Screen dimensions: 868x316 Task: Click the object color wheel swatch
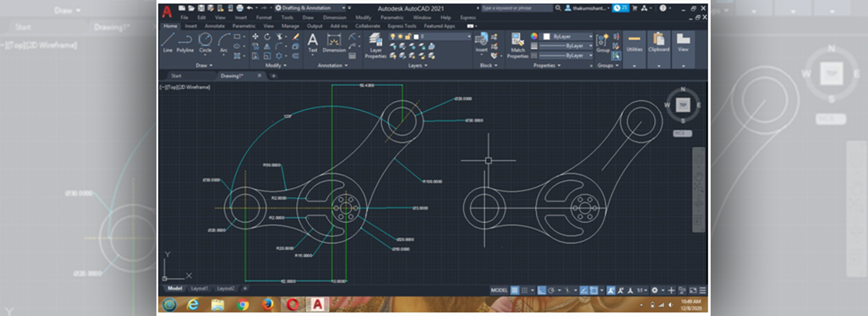534,36
